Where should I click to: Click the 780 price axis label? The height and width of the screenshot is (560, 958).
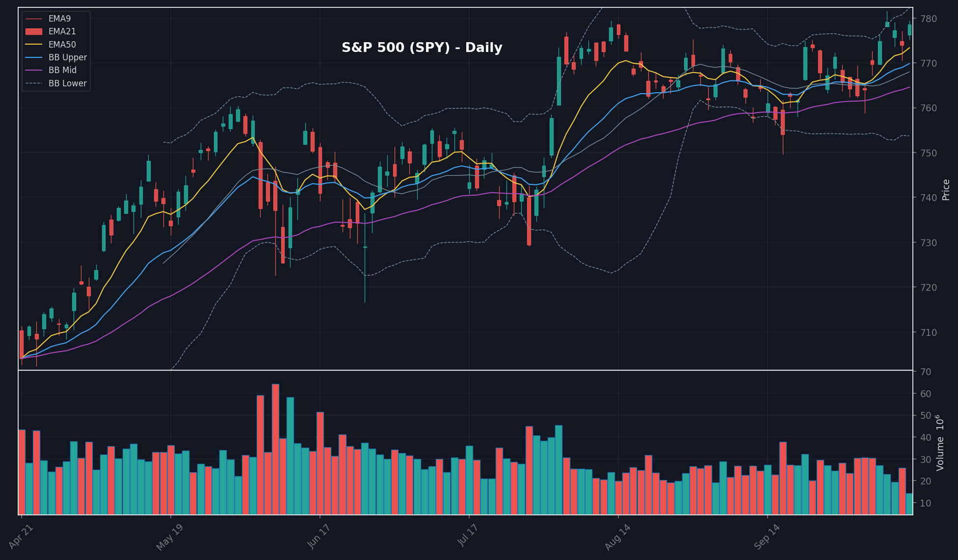(x=929, y=19)
